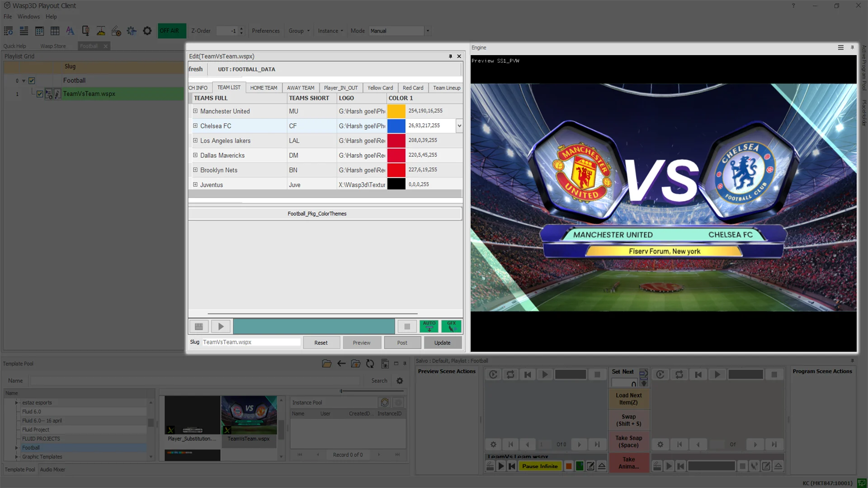The image size is (868, 488).
Task: Click the Update button in the edit panel
Action: pos(443,343)
